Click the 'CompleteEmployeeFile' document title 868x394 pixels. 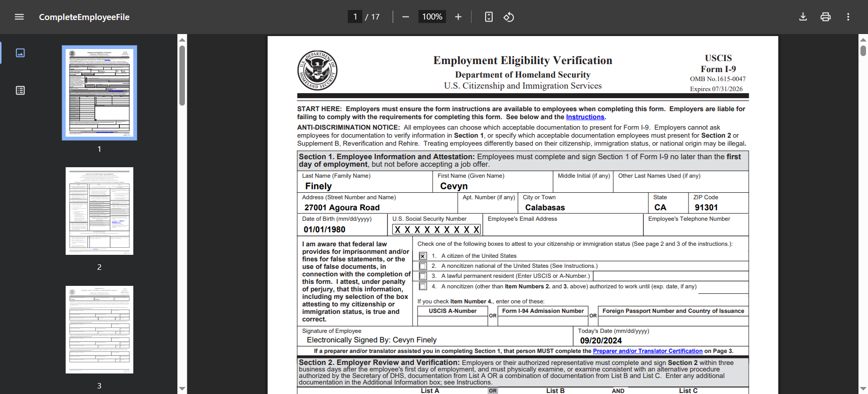(x=84, y=17)
